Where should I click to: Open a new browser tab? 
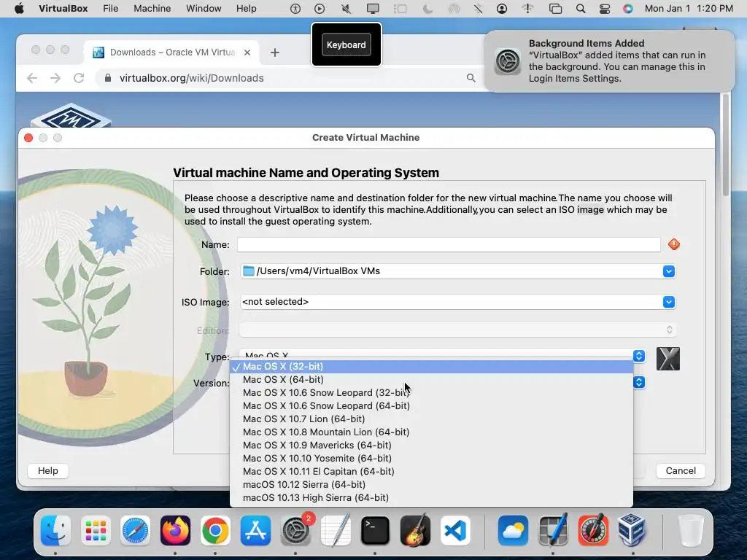pyautogui.click(x=275, y=52)
